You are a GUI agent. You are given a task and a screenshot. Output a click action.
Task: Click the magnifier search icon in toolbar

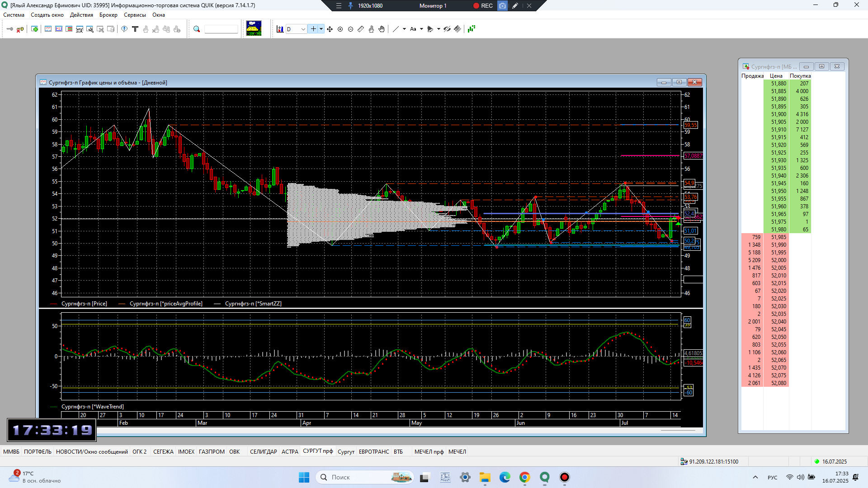pos(197,29)
